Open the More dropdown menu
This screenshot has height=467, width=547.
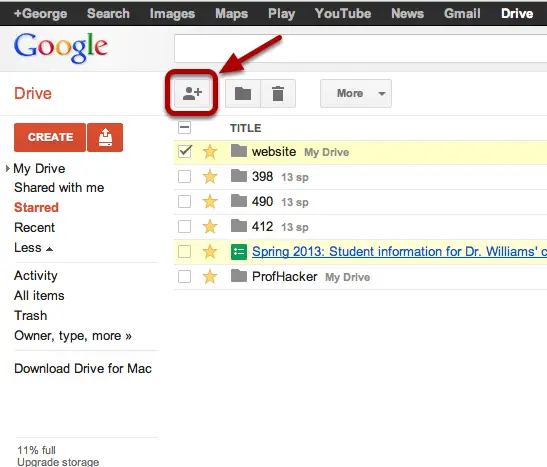[356, 93]
